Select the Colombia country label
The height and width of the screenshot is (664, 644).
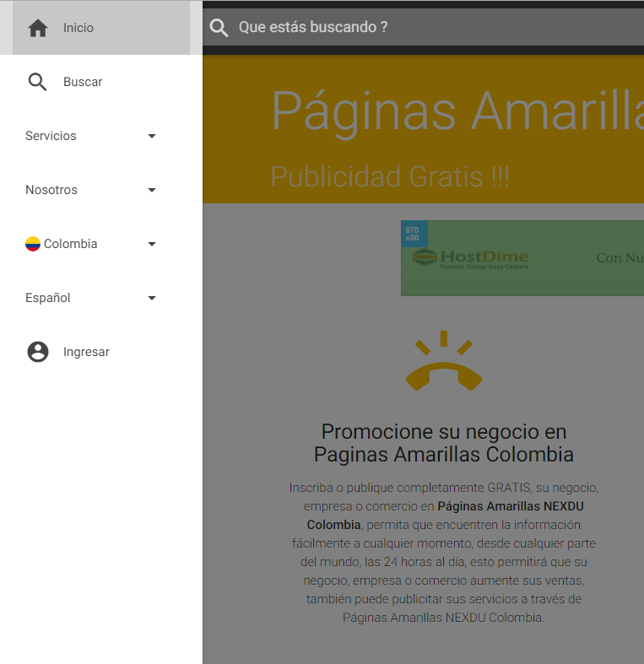point(70,244)
